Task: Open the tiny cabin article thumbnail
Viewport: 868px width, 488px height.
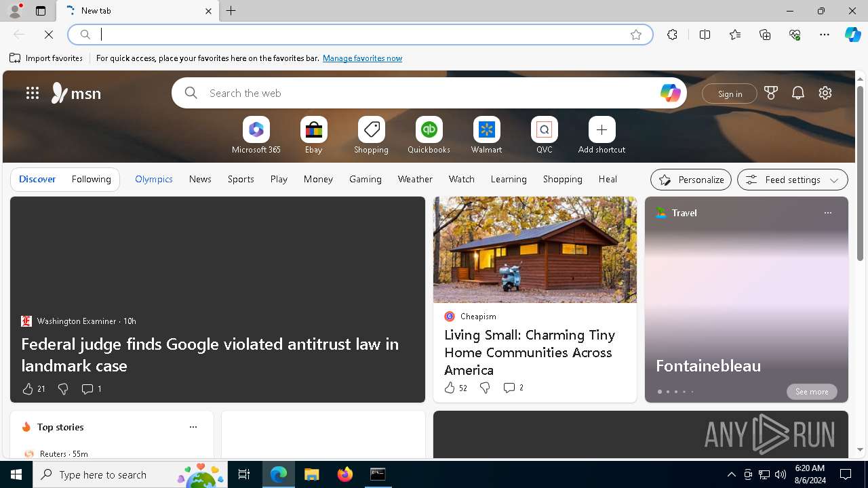Action: (x=535, y=249)
